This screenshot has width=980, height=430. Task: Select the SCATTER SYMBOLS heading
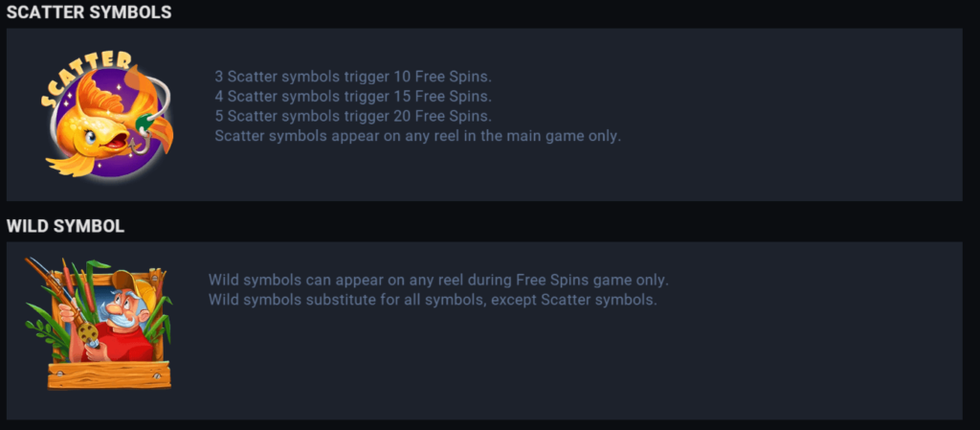click(90, 13)
